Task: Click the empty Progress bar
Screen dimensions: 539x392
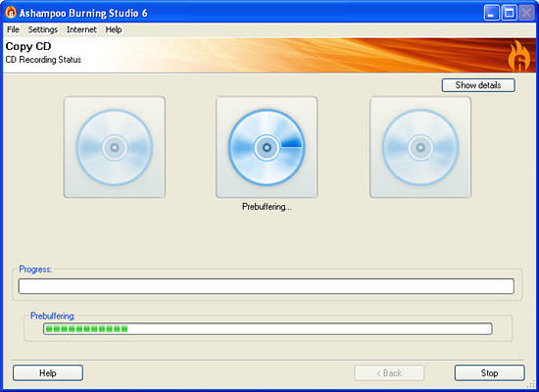Action: (x=267, y=286)
